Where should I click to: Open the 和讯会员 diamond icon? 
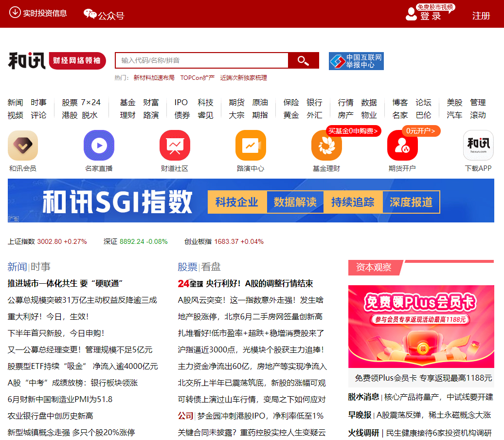pyautogui.click(x=23, y=146)
